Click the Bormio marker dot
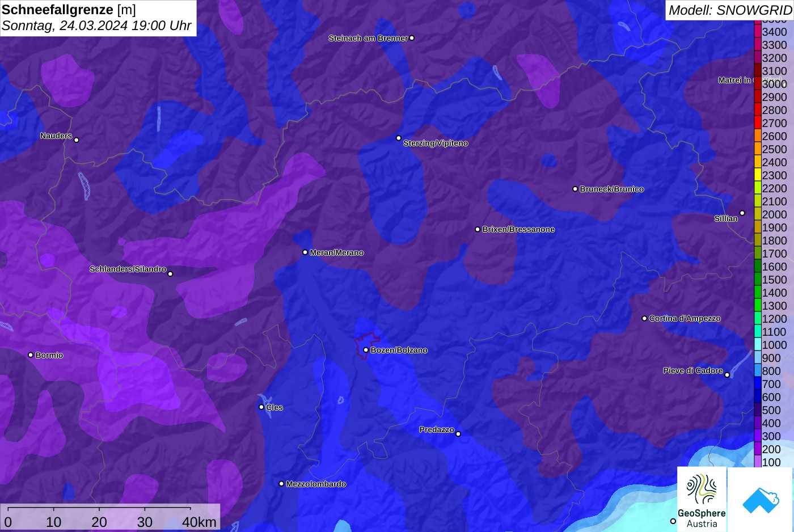 point(31,355)
